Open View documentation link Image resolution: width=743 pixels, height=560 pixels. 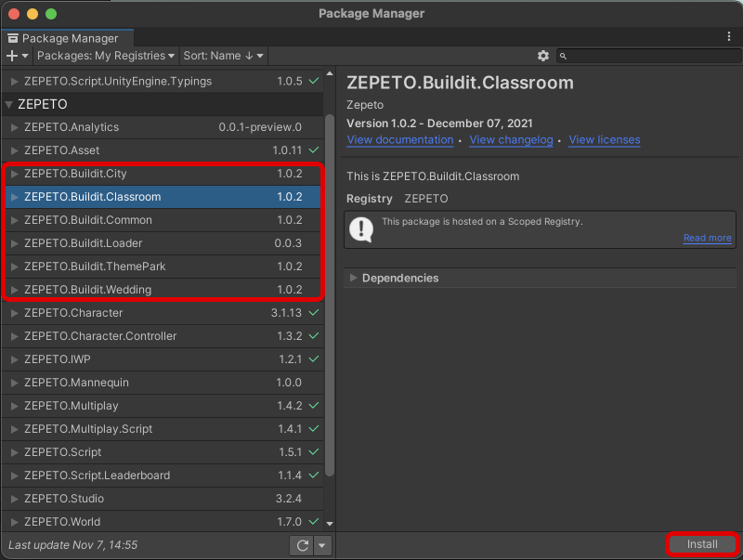(x=400, y=140)
